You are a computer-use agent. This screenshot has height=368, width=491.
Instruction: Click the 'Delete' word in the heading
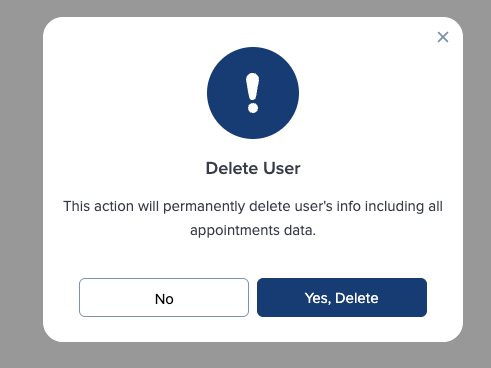232,168
